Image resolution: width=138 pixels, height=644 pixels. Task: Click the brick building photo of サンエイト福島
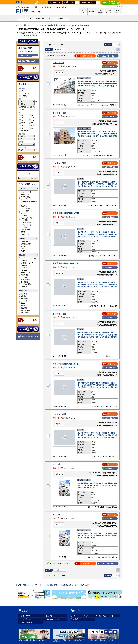(64, 136)
